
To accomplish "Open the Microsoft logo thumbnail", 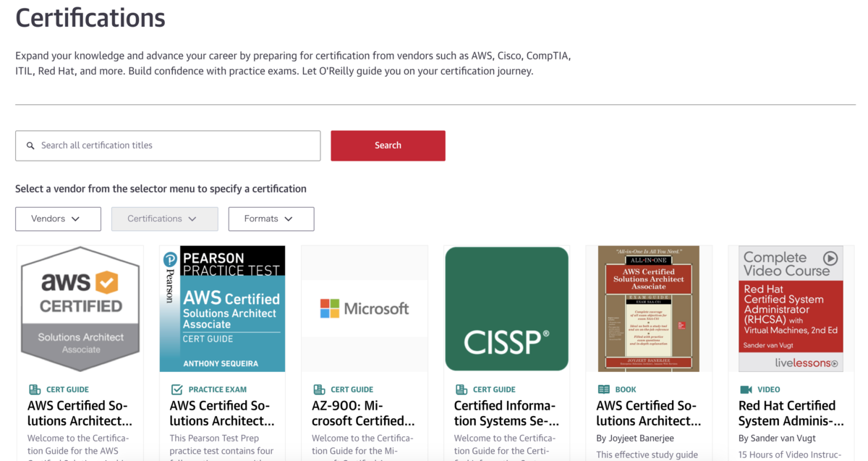I will [365, 309].
